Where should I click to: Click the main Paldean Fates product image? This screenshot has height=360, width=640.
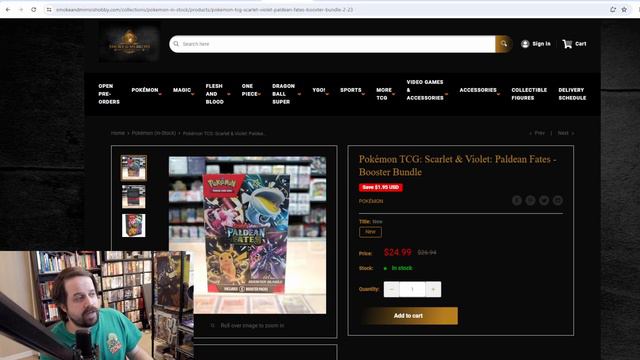[247, 235]
